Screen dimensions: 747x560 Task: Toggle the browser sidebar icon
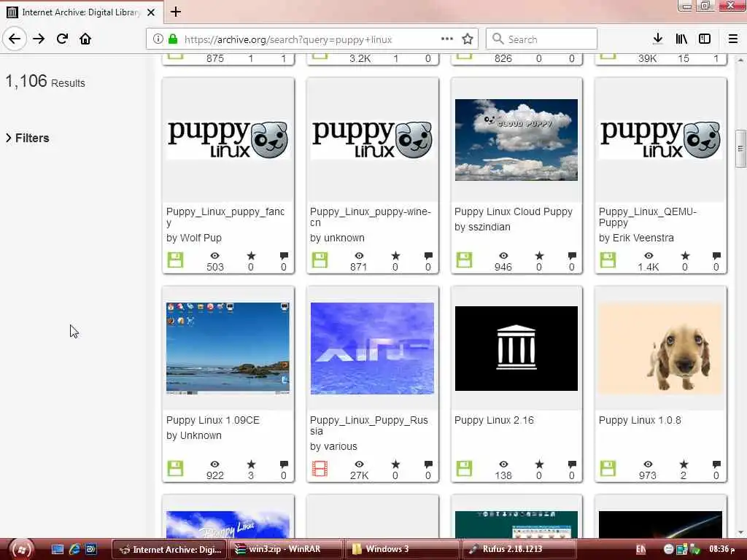705,39
